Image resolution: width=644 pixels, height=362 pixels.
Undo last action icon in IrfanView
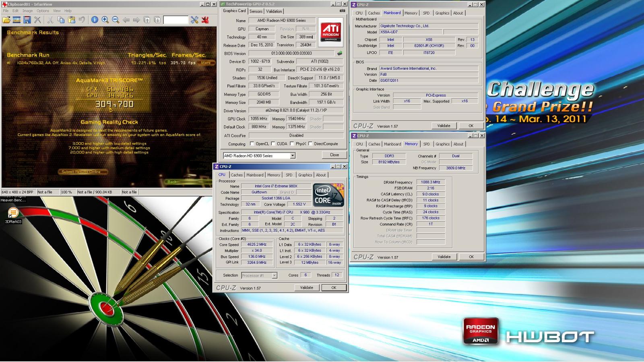[x=82, y=20]
